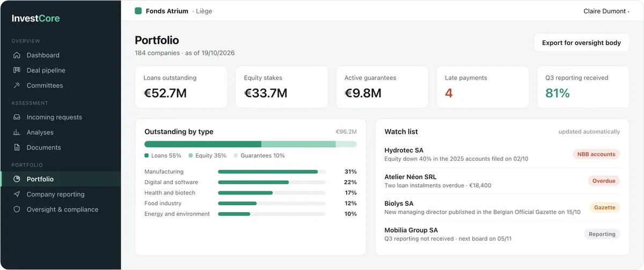
Task: Open the Claire Dumont user menu
Action: [x=606, y=11]
